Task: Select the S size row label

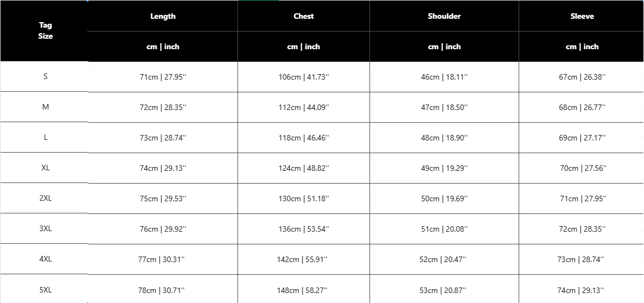Action: pos(45,77)
